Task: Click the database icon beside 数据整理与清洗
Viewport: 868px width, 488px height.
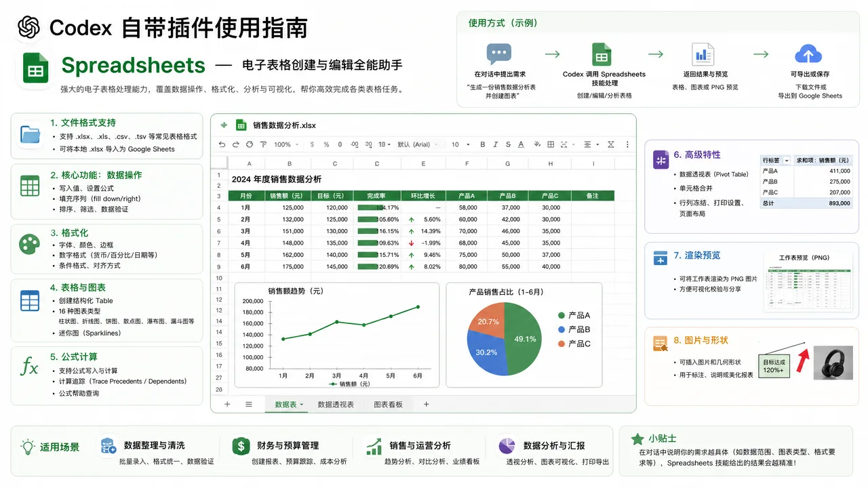Action: point(108,446)
